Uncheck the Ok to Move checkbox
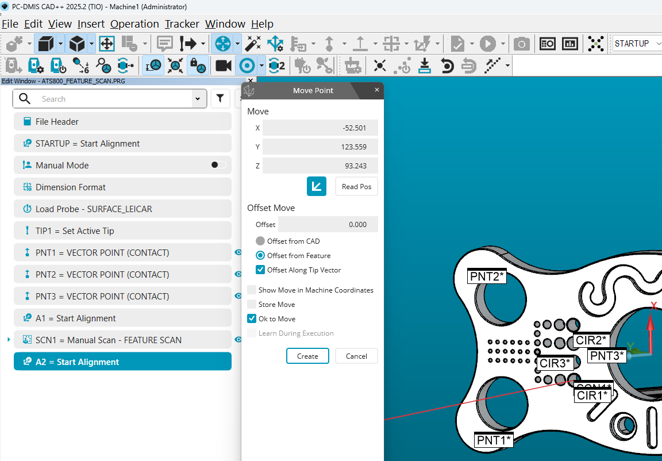 (x=252, y=318)
